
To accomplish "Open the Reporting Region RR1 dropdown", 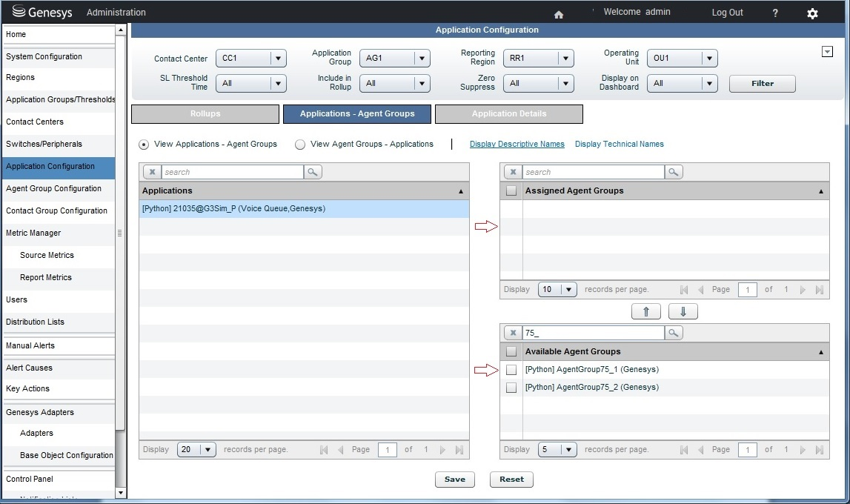I will [x=538, y=58].
